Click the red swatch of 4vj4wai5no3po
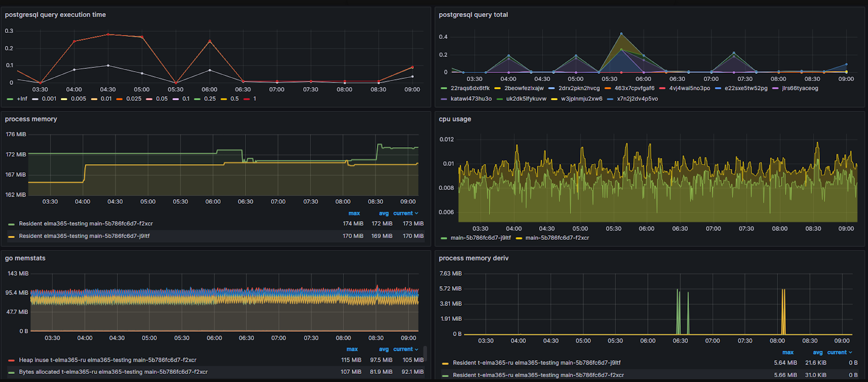 tap(662, 88)
